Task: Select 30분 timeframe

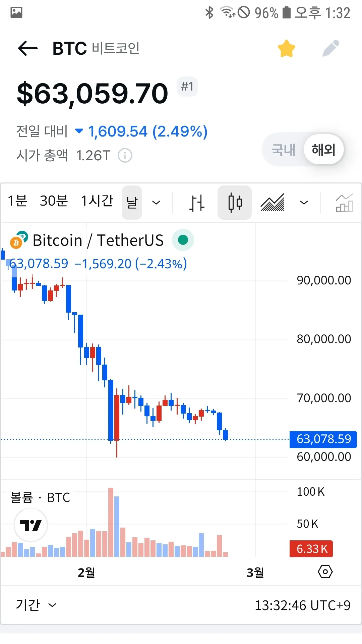Action: coord(54,201)
